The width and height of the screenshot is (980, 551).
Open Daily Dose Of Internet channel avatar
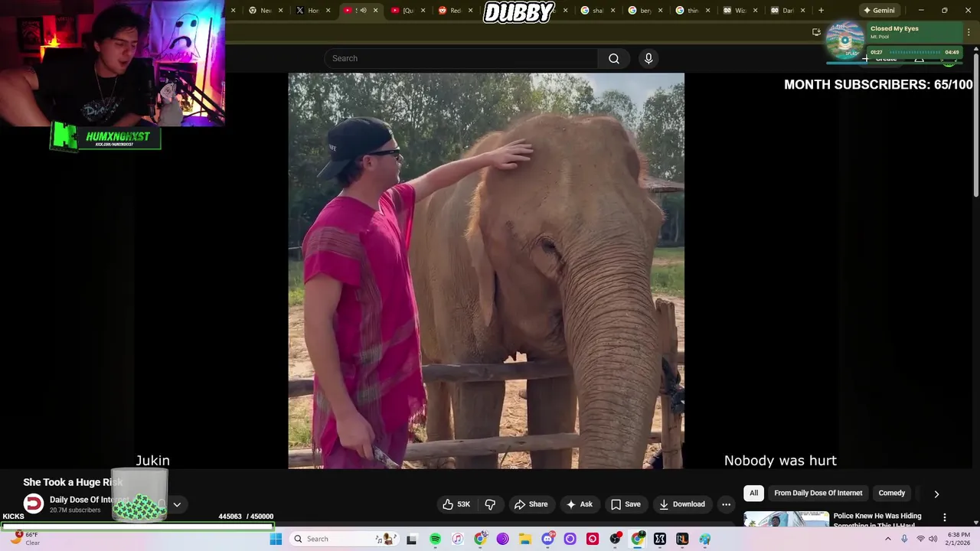tap(34, 504)
